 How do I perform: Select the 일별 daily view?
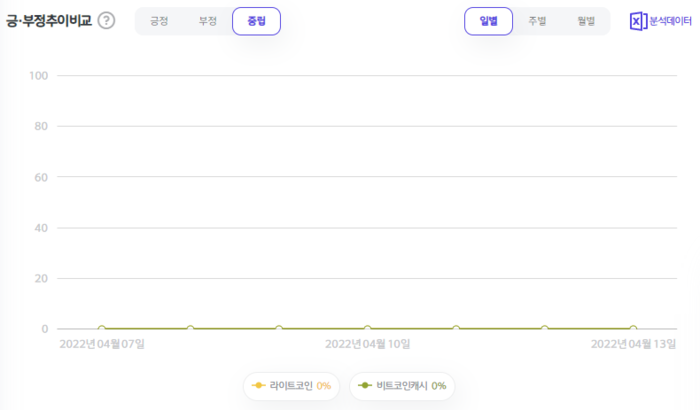[488, 21]
